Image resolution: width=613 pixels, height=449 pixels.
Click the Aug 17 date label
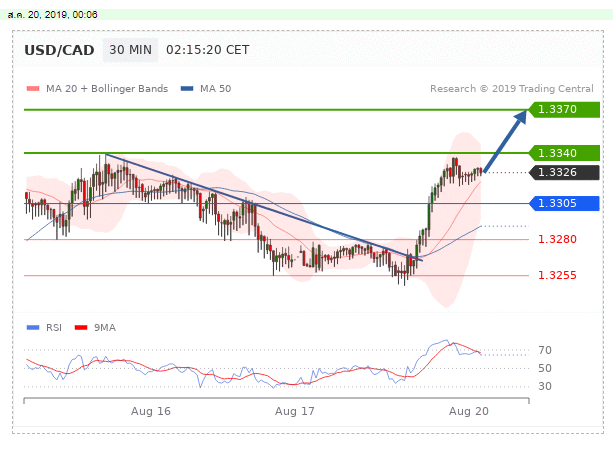tap(294, 411)
